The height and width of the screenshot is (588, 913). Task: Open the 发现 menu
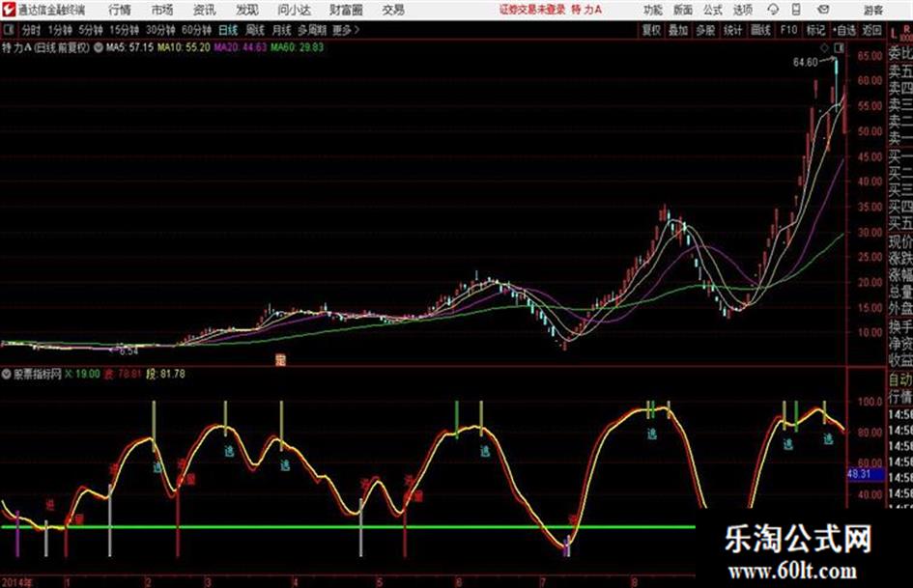pyautogui.click(x=247, y=10)
